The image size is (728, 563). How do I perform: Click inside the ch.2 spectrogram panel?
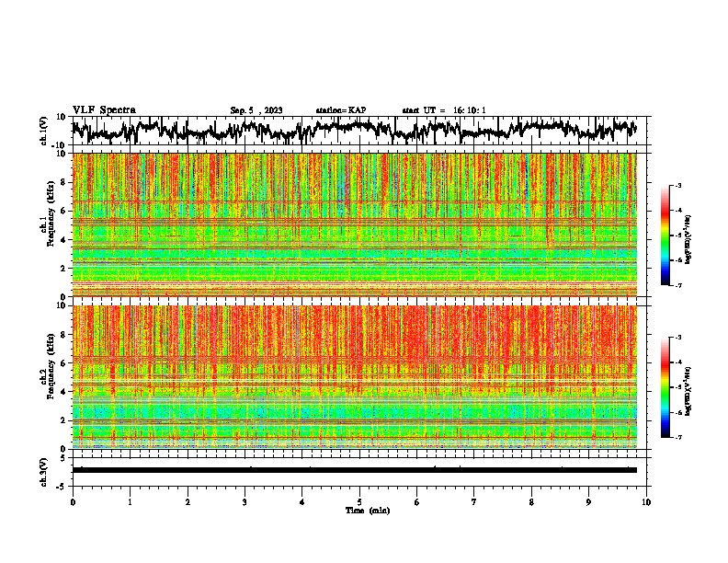point(354,377)
